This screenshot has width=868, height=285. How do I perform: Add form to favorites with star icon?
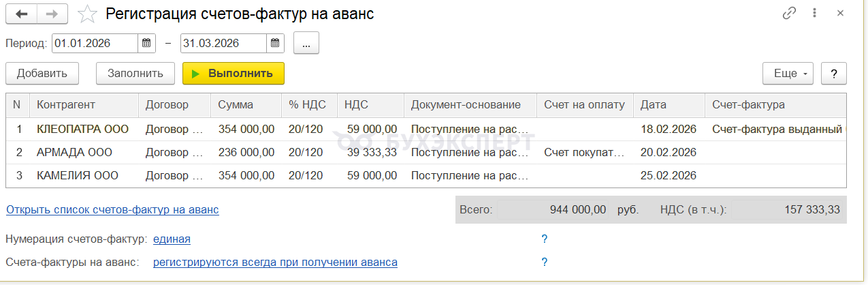click(87, 14)
